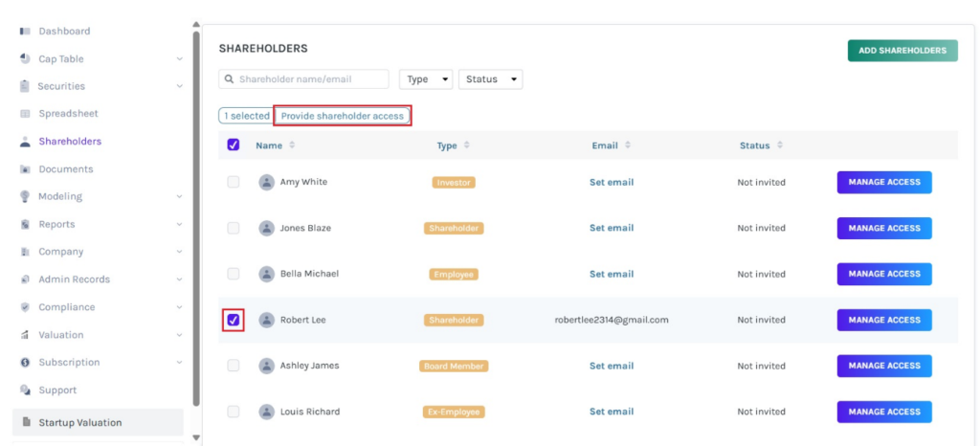This screenshot has height=446, width=980.
Task: Click Set email link for Jones Blaze
Action: coord(612,228)
